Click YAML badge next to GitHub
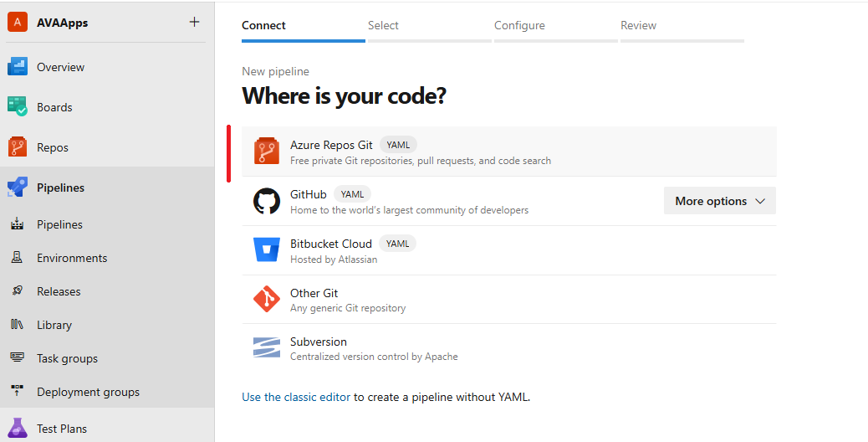This screenshot has height=442, width=868. tap(352, 194)
